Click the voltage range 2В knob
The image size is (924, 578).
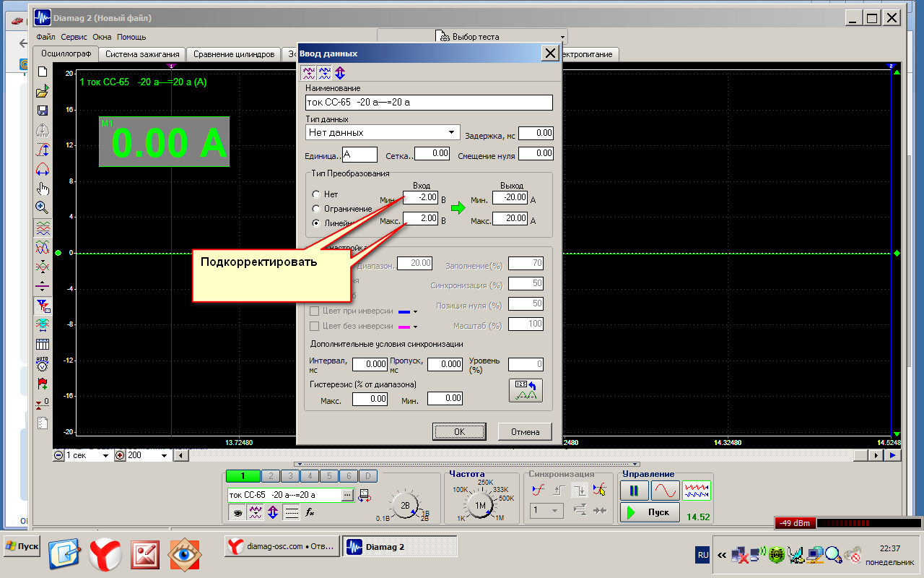click(406, 505)
